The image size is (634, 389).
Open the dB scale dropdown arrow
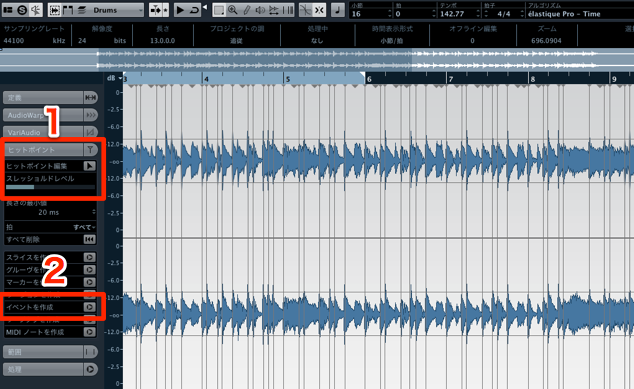click(x=120, y=78)
